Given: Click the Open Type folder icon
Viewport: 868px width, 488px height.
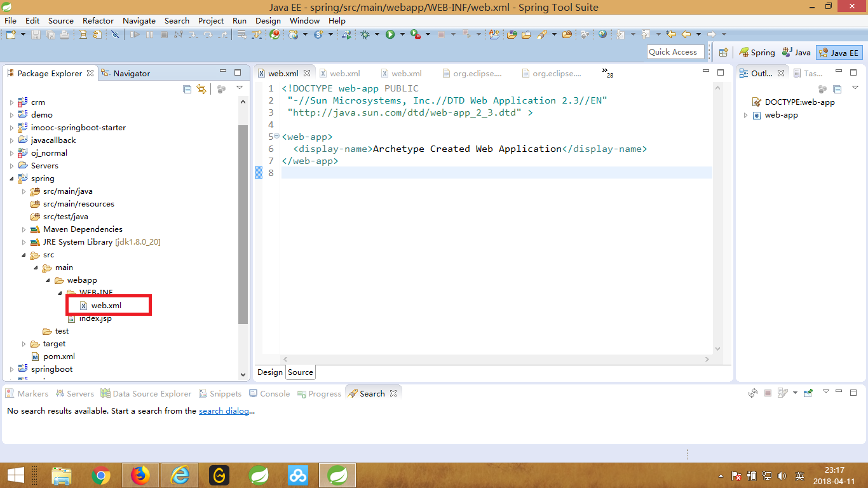Looking at the screenshot, I should 512,34.
